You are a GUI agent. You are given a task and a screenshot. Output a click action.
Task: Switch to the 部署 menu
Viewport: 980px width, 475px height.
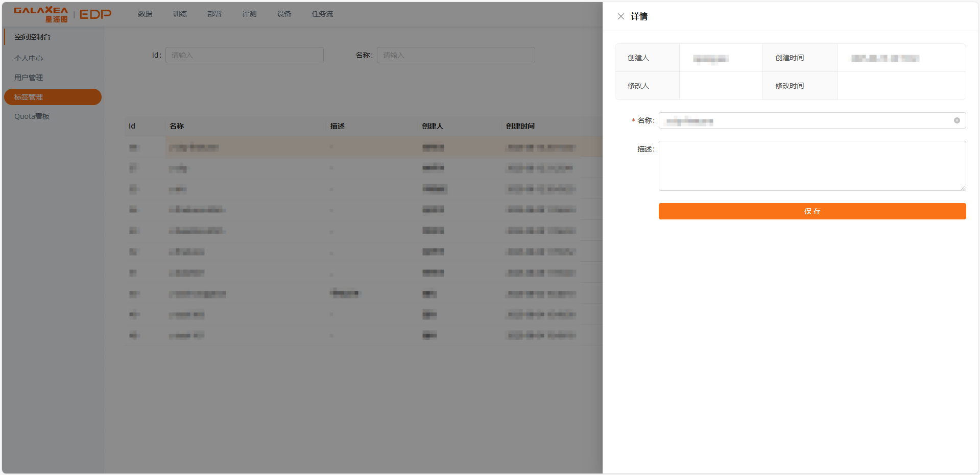click(x=214, y=14)
